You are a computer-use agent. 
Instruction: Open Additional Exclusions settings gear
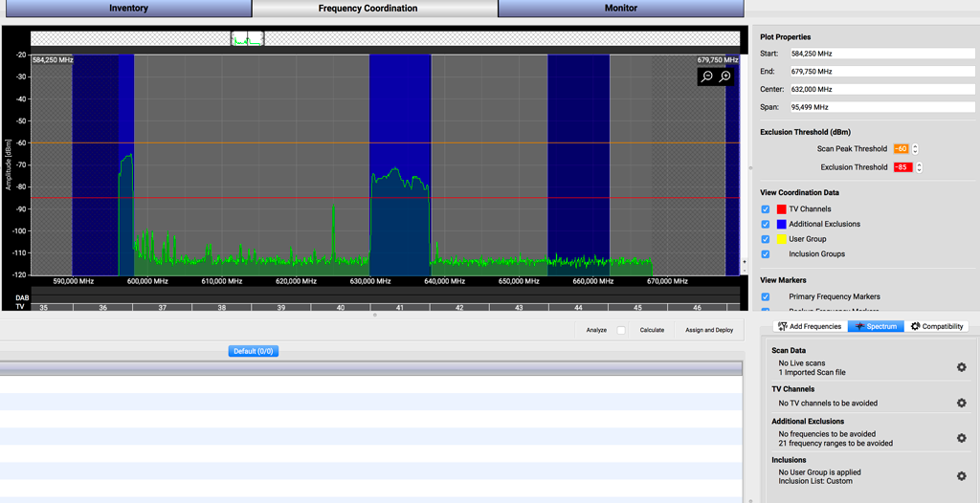[x=961, y=438]
